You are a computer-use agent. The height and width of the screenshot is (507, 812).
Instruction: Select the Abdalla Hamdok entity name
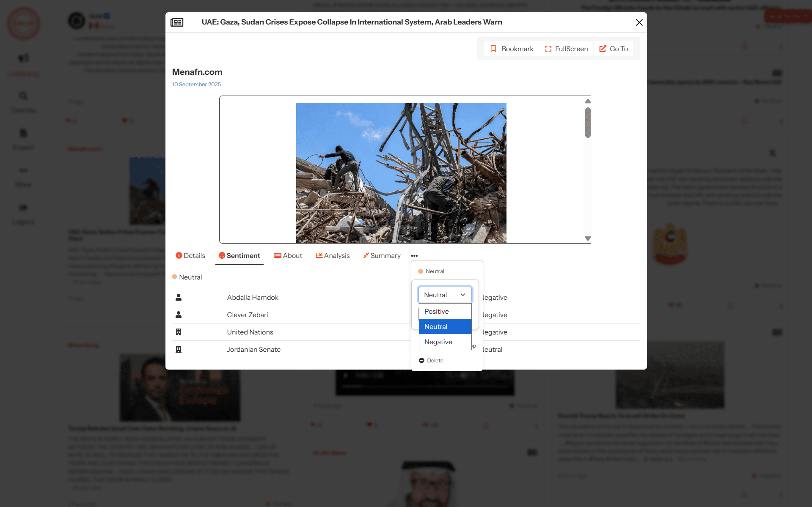point(253,298)
